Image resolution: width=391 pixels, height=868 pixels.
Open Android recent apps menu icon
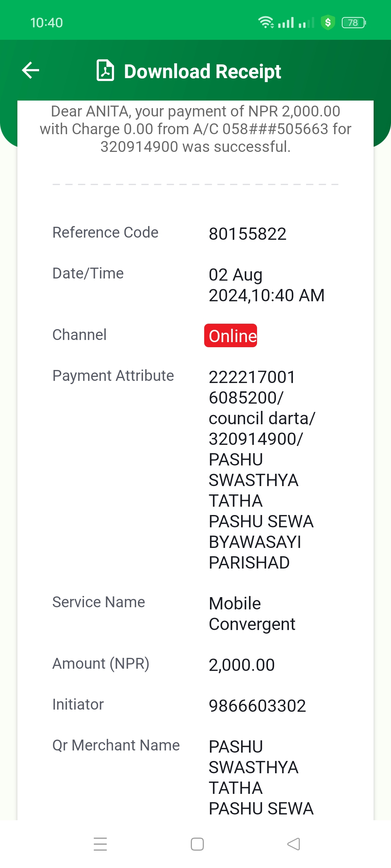click(x=100, y=844)
